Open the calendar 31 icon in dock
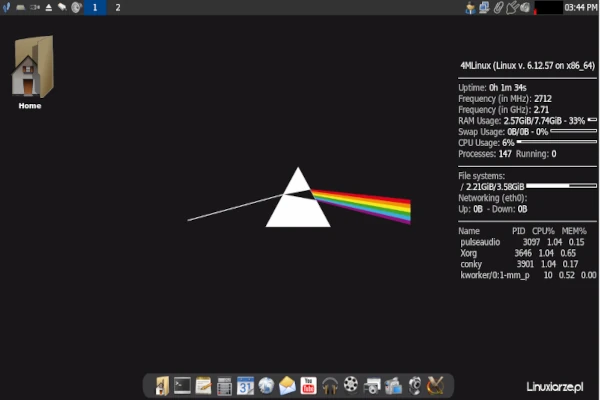This screenshot has width=600, height=400. coord(245,385)
